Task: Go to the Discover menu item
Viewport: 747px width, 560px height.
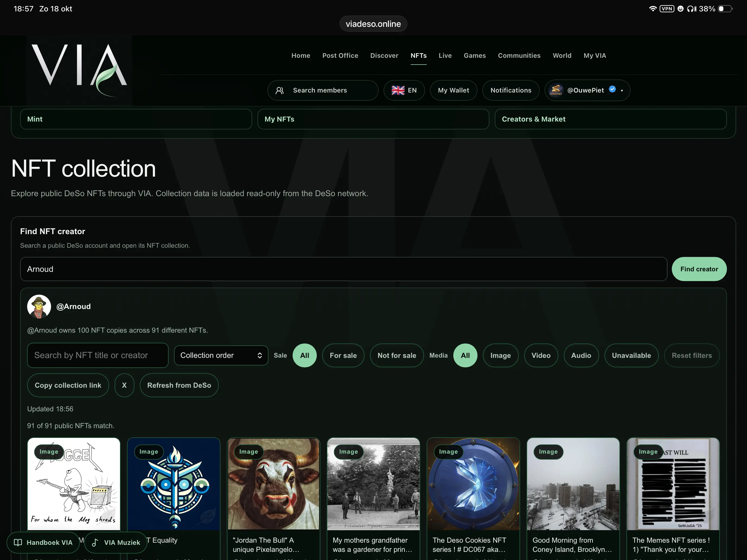Action: coord(384,56)
